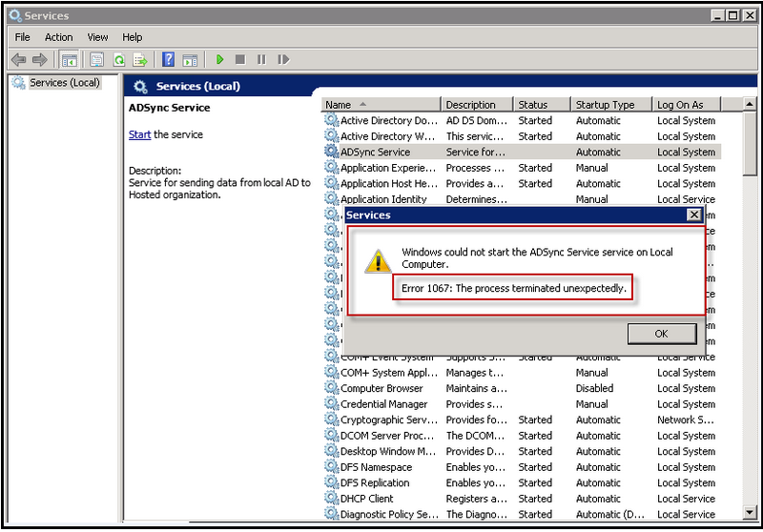Click the Forward arrow toolbar icon
The image size is (763, 532).
tap(40, 60)
